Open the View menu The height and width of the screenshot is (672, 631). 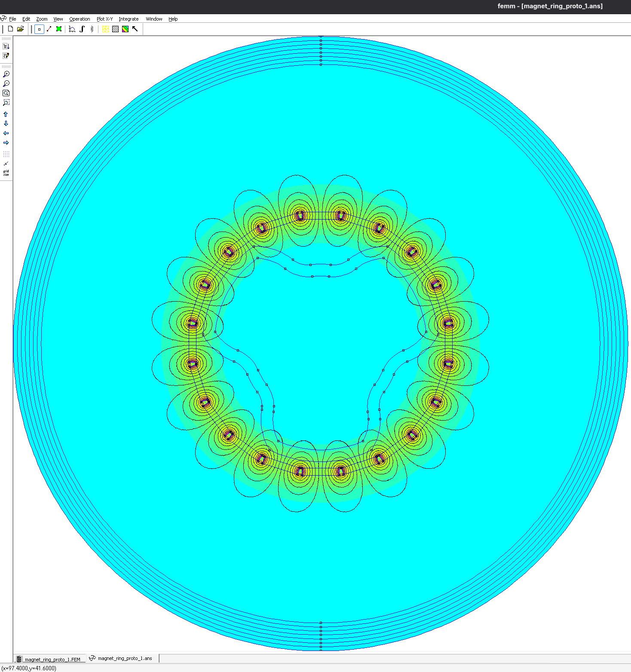(x=58, y=19)
